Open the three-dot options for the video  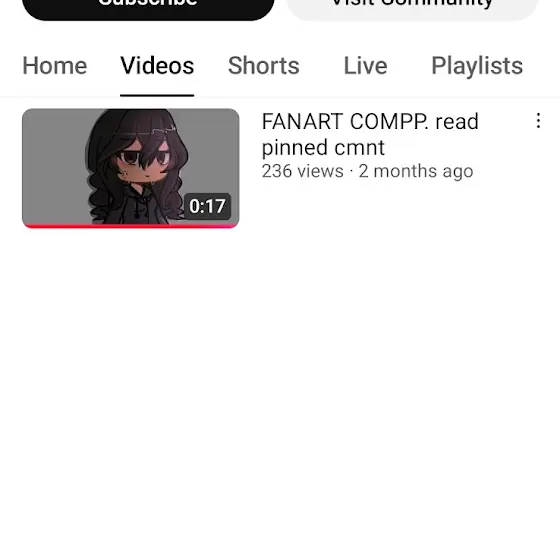(538, 121)
